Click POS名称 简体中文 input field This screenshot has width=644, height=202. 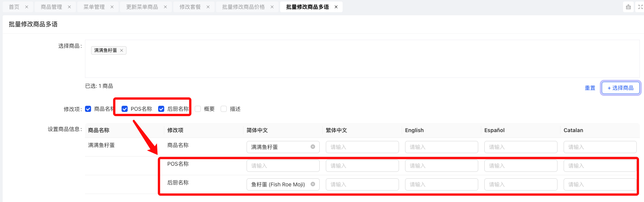pos(283,166)
